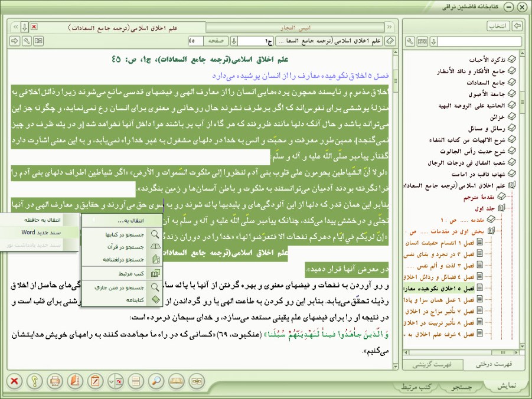Click the back arrow icon next to انتخاب
The width and height of the screenshot is (532, 399).
click(x=517, y=26)
